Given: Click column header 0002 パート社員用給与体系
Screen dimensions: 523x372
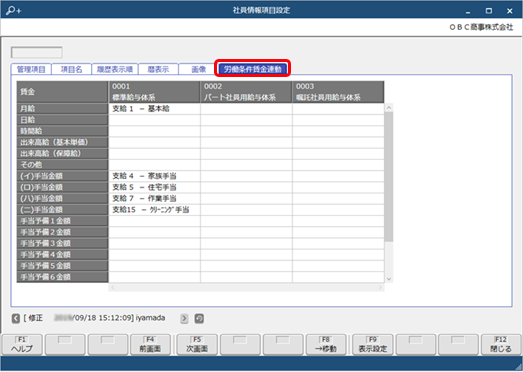Looking at the screenshot, I should point(246,92).
